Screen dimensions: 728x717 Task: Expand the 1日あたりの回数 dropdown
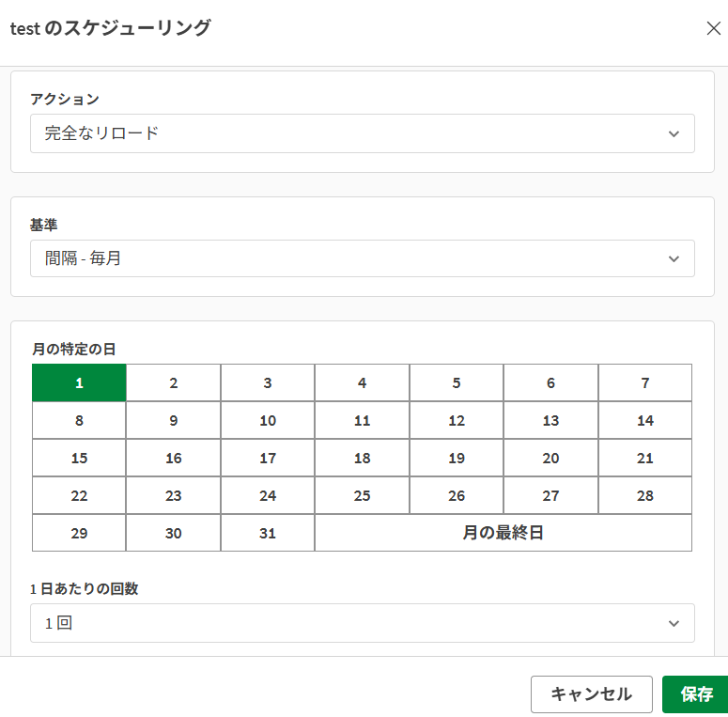362,623
